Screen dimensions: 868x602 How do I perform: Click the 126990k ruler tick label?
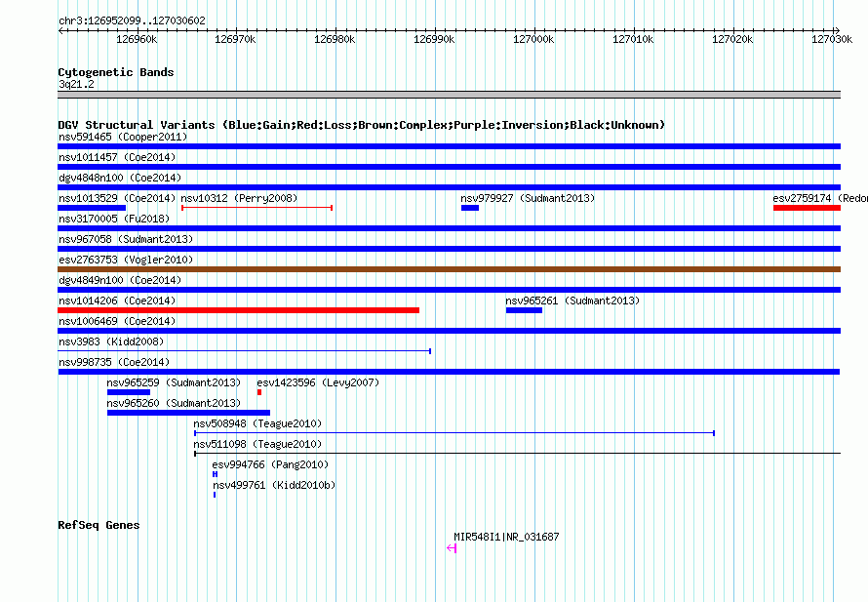[x=434, y=39]
